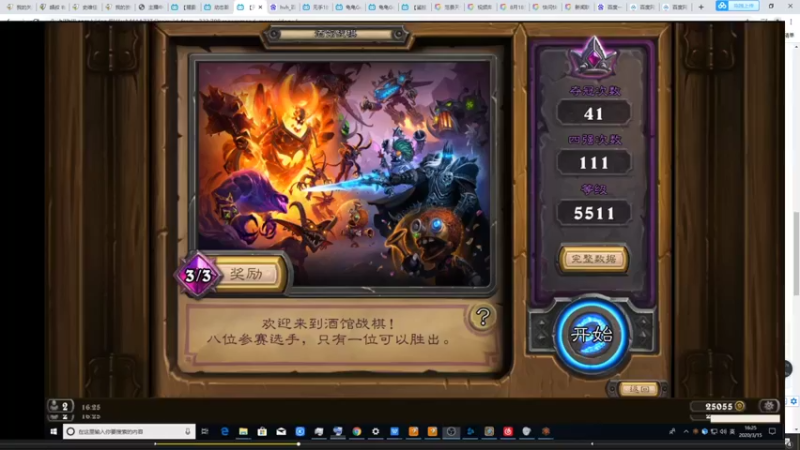800x450 pixels.
Task: Open Task View on the taskbar
Action: pyautogui.click(x=205, y=432)
